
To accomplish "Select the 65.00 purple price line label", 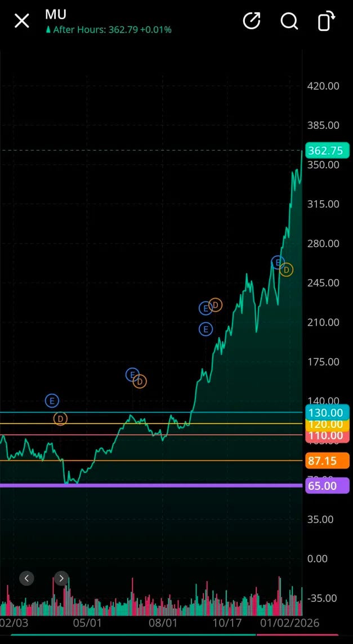I will [x=327, y=485].
